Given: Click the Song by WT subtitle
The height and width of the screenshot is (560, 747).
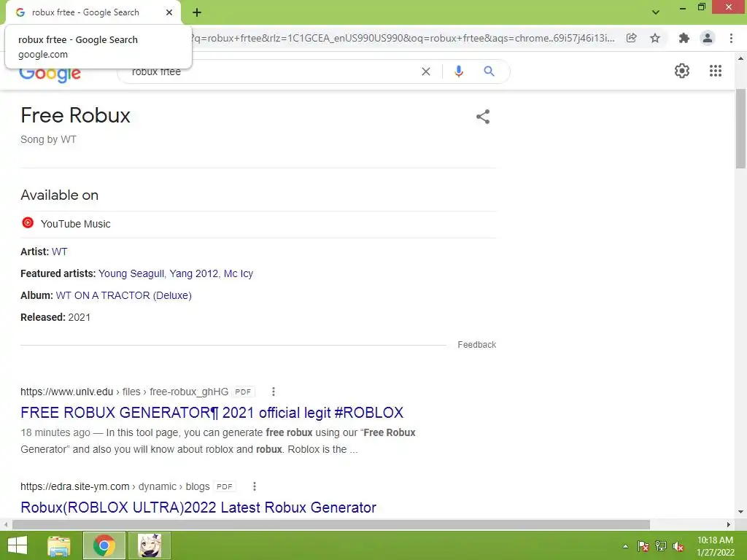Looking at the screenshot, I should click(49, 139).
